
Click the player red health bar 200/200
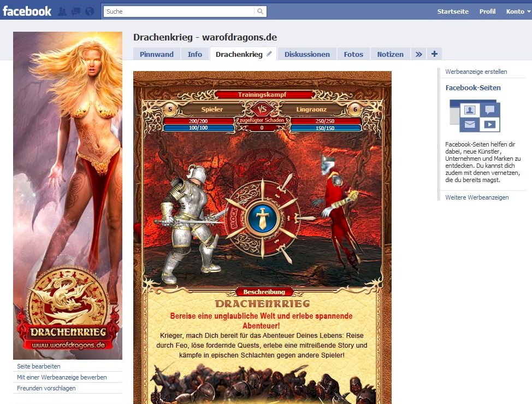(198, 121)
